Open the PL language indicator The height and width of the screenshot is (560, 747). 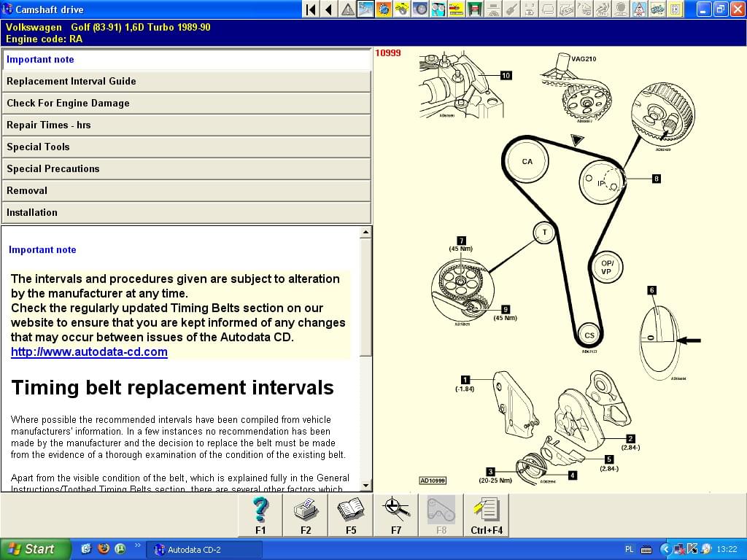tap(629, 550)
